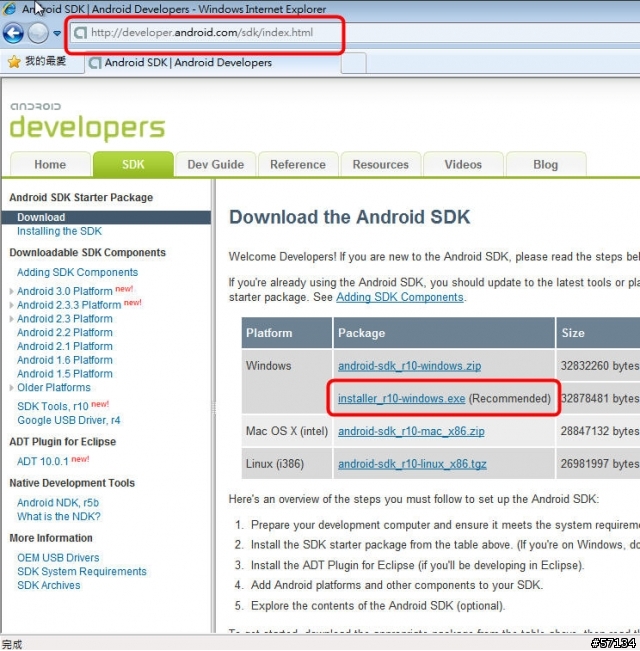
Task: Click the Mac OS X (intel) cell
Action: point(287,431)
